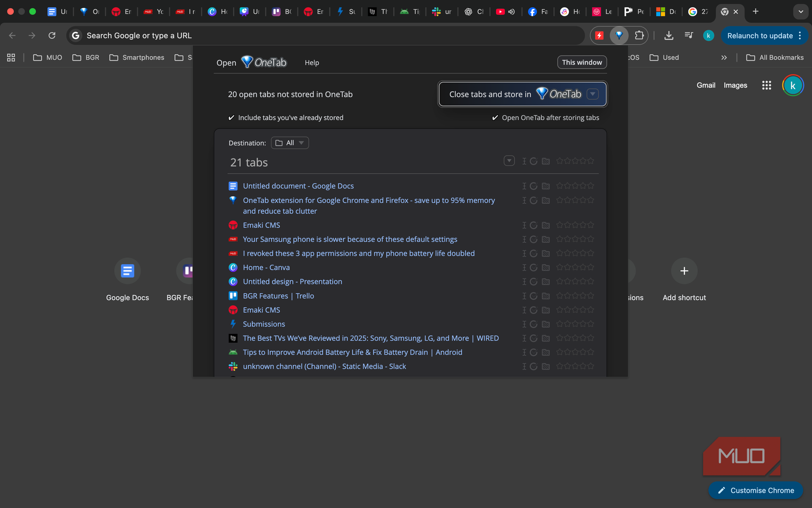Click the rename cursor icon beside Untitled document
Image resolution: width=812 pixels, height=508 pixels.
click(x=524, y=186)
